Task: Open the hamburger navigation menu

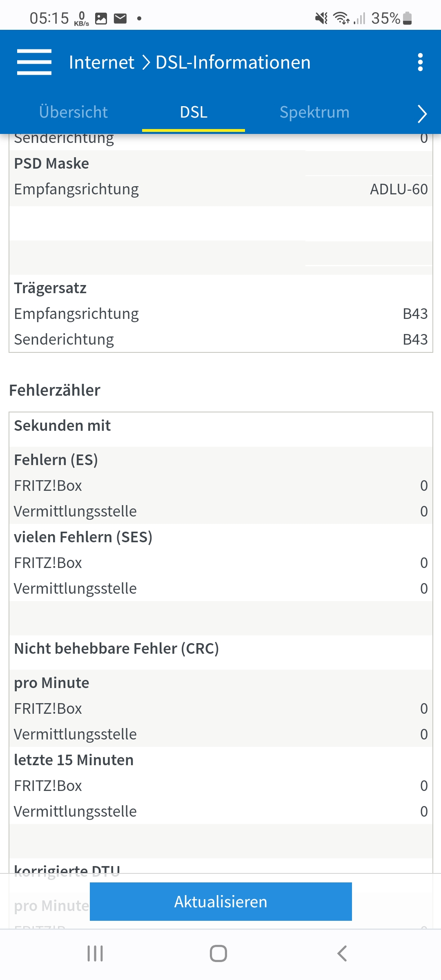Action: coord(34,62)
